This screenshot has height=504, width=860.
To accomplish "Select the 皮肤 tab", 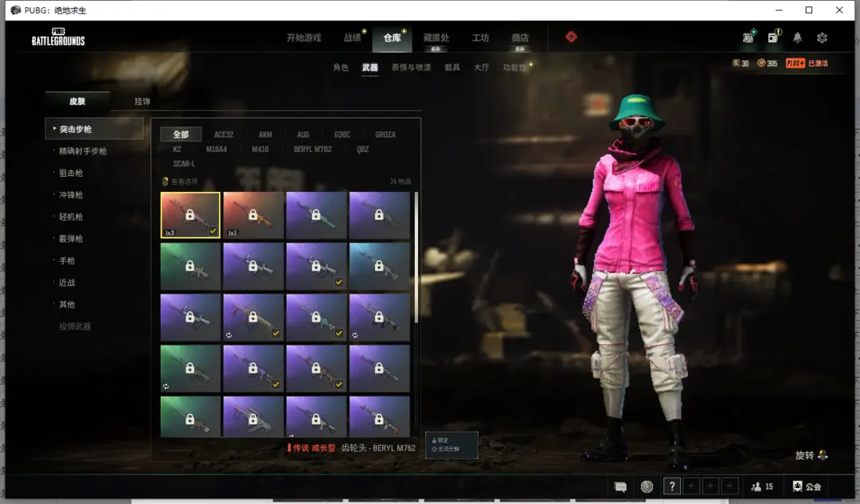I will click(77, 101).
